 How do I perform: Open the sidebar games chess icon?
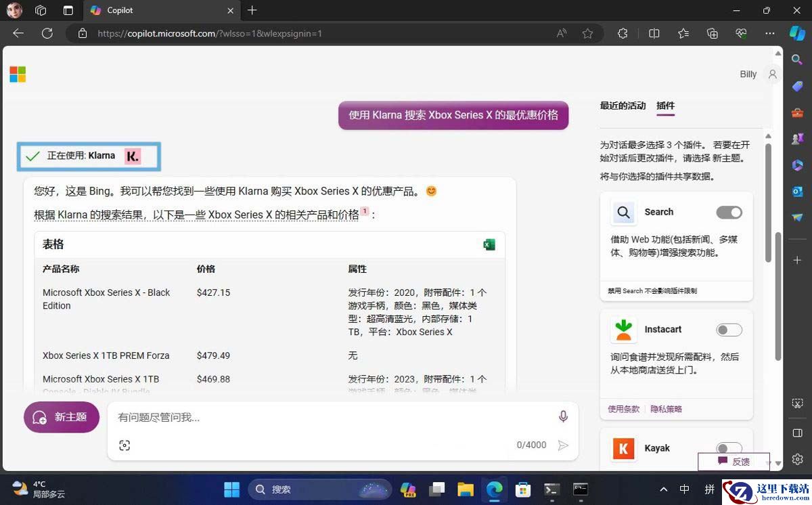[x=797, y=139]
